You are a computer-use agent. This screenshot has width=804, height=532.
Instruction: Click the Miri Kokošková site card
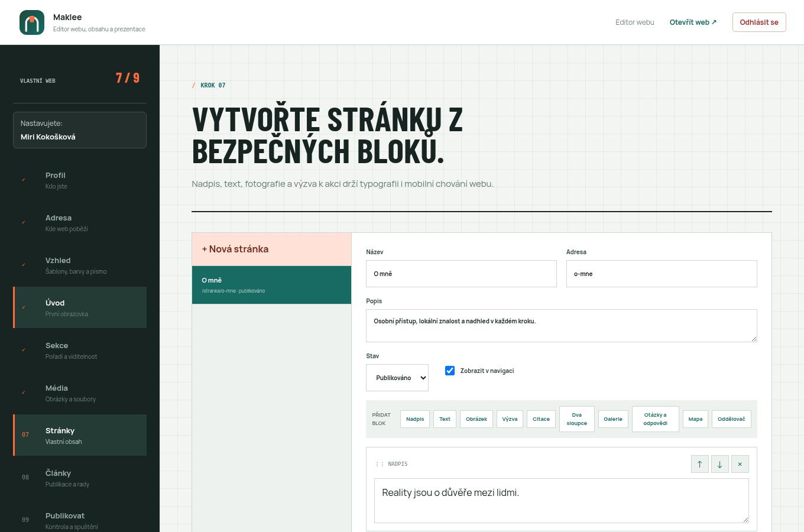click(80, 130)
